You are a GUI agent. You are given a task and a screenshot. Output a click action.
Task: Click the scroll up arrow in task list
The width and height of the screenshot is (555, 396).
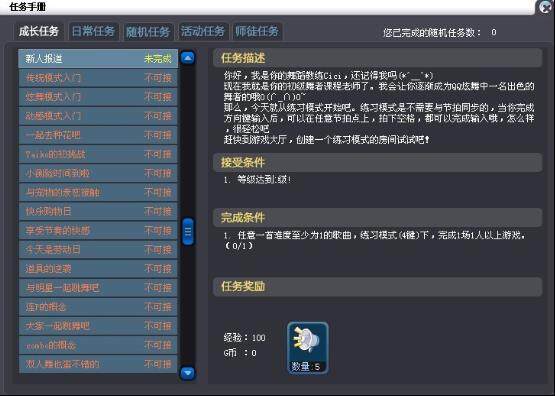click(x=188, y=58)
